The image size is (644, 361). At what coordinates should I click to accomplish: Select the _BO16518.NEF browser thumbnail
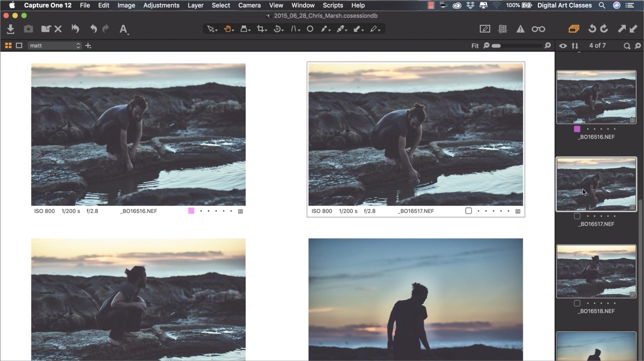(596, 271)
